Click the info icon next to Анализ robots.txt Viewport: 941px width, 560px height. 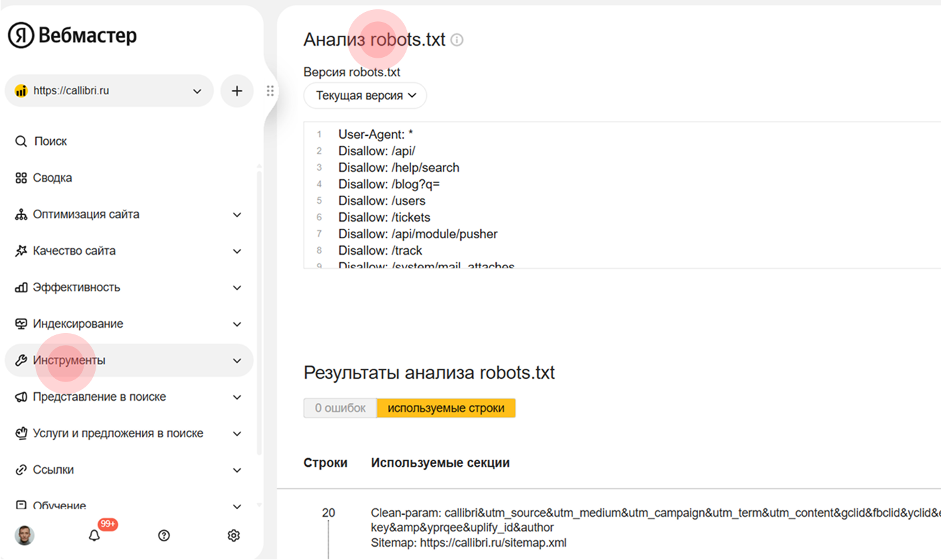[456, 40]
